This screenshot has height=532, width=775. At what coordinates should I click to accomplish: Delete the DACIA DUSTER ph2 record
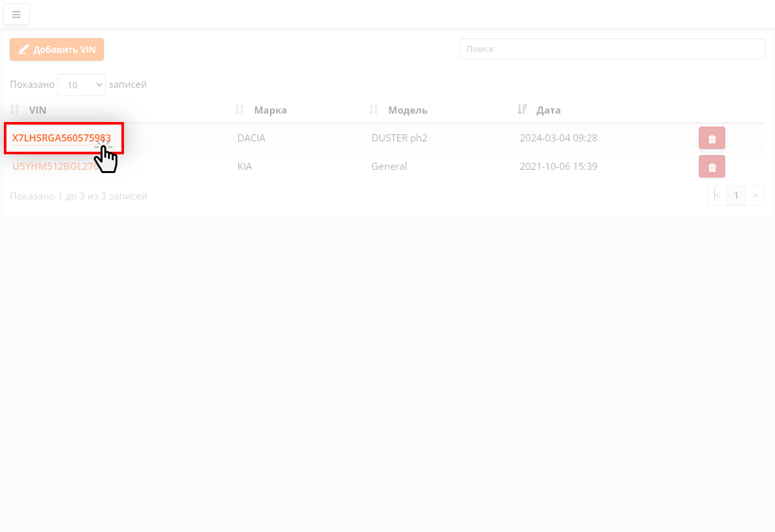712,138
